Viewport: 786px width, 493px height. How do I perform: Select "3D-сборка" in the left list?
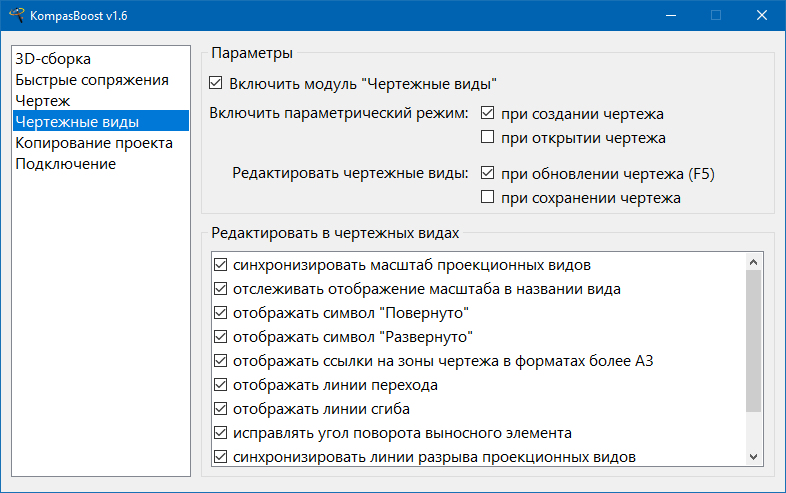53,59
